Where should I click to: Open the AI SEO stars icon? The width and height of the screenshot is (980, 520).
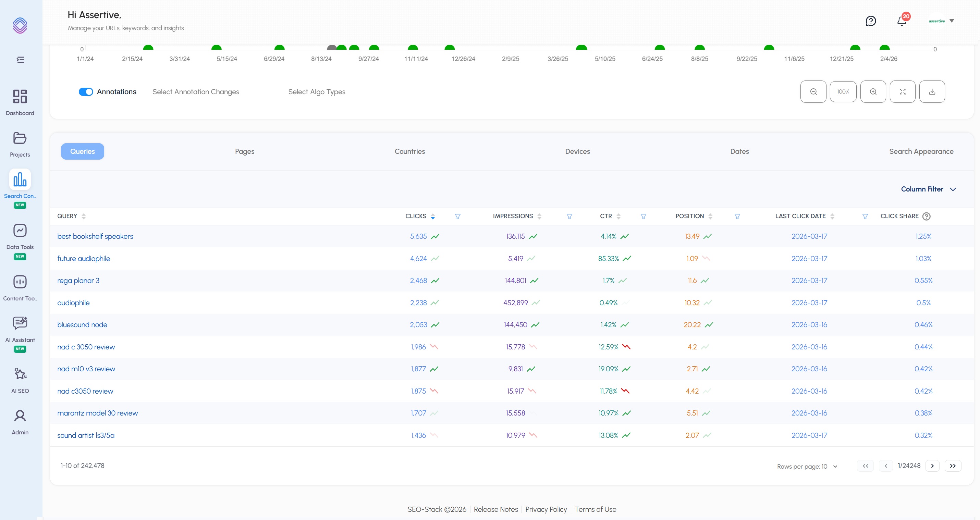(20, 374)
